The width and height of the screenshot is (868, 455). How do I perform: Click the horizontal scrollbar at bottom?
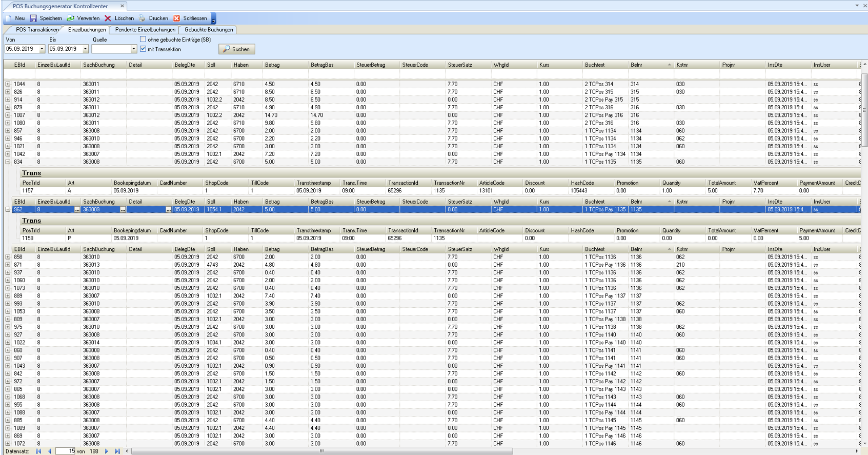321,451
